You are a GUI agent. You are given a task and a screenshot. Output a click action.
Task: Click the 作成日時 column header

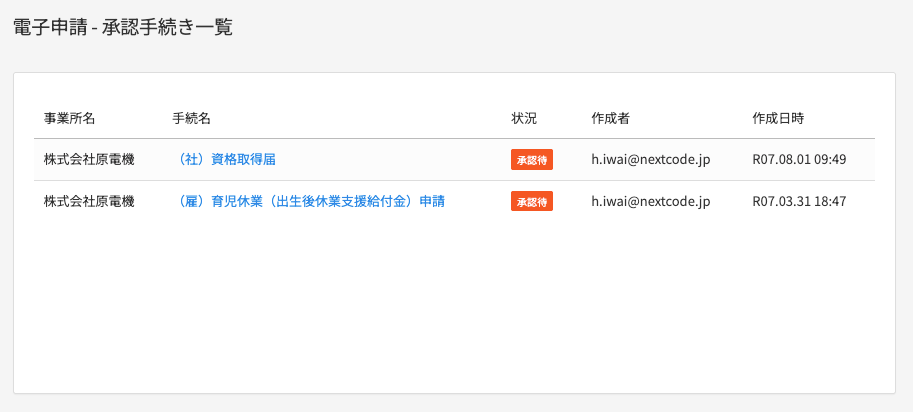click(x=778, y=118)
